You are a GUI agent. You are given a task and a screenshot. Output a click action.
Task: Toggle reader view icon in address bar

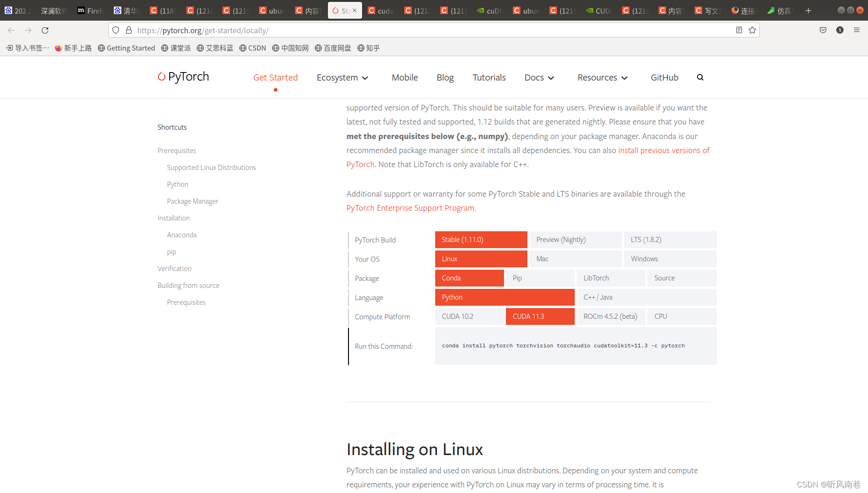click(739, 30)
